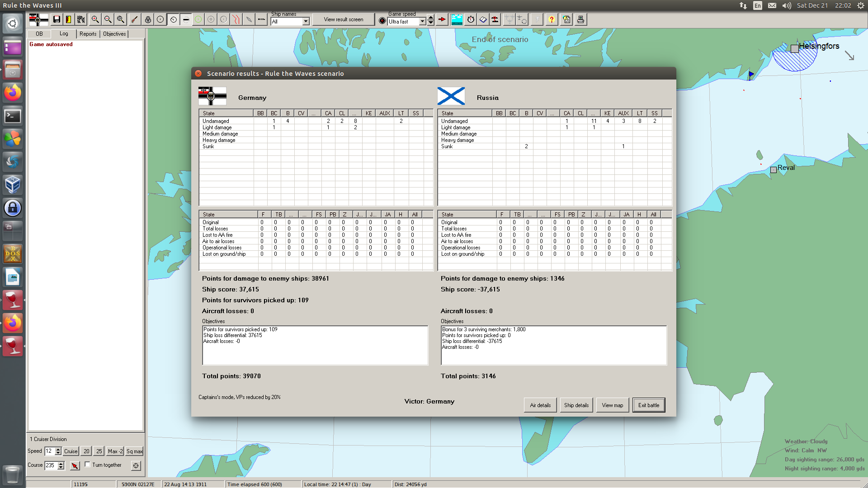Click the Speed input field
The width and height of the screenshot is (868, 488).
point(50,451)
